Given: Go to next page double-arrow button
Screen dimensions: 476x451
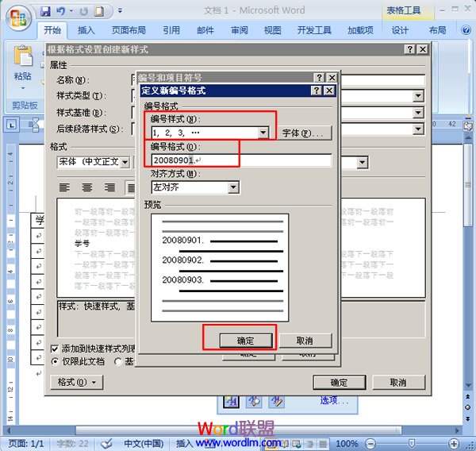Looking at the screenshot, I should [x=467, y=418].
